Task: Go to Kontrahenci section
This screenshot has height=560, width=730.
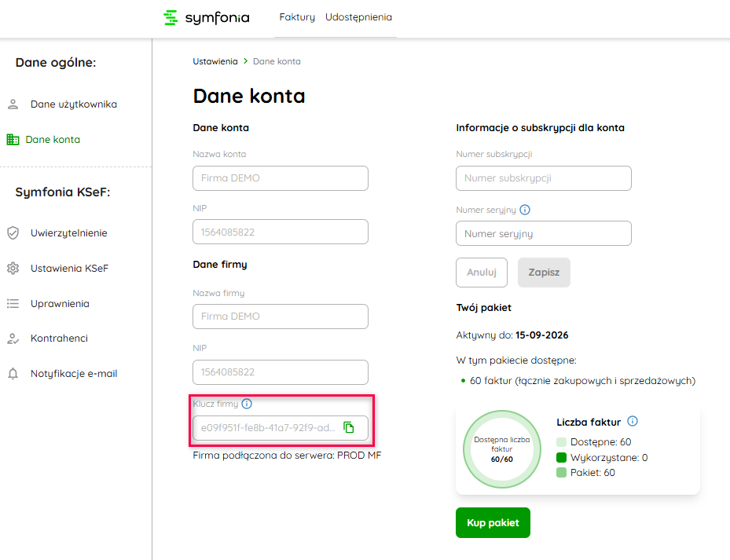Action: pos(59,339)
